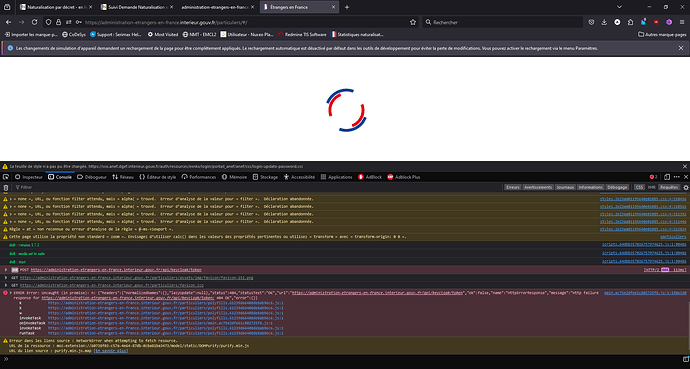Toggle Informations filter in console
The image size is (690, 369).
[x=591, y=187]
